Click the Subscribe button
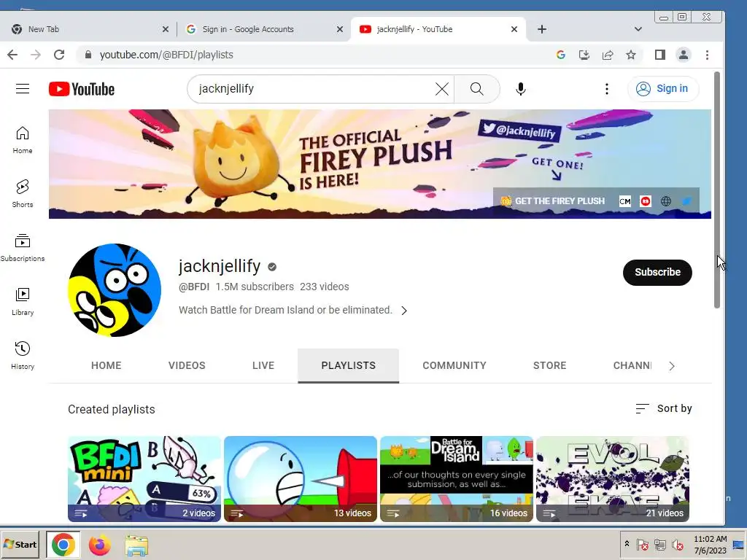Screen dimensions: 747x560 click(657, 273)
